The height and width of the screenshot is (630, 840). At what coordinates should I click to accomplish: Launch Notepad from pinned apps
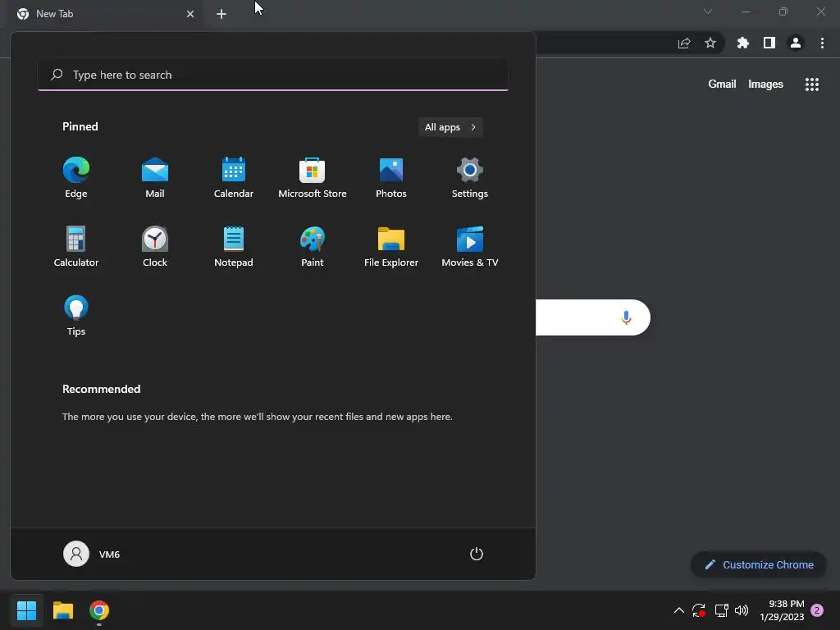tap(234, 246)
